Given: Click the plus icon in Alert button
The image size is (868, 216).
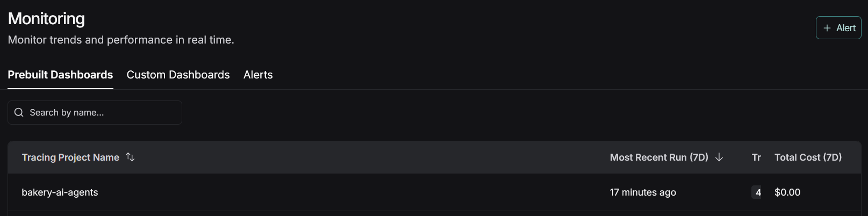Looking at the screenshot, I should tap(827, 28).
